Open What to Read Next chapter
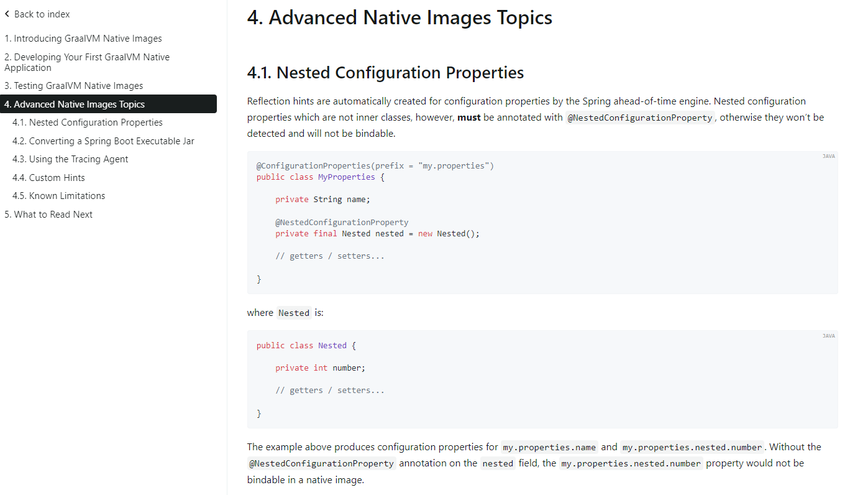This screenshot has width=868, height=495. (48, 215)
